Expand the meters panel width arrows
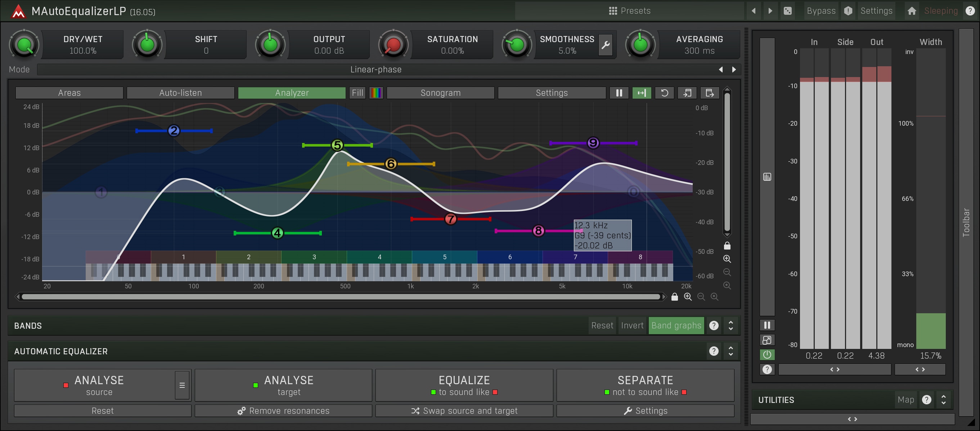Viewport: 980px width, 431px height. click(x=834, y=369)
